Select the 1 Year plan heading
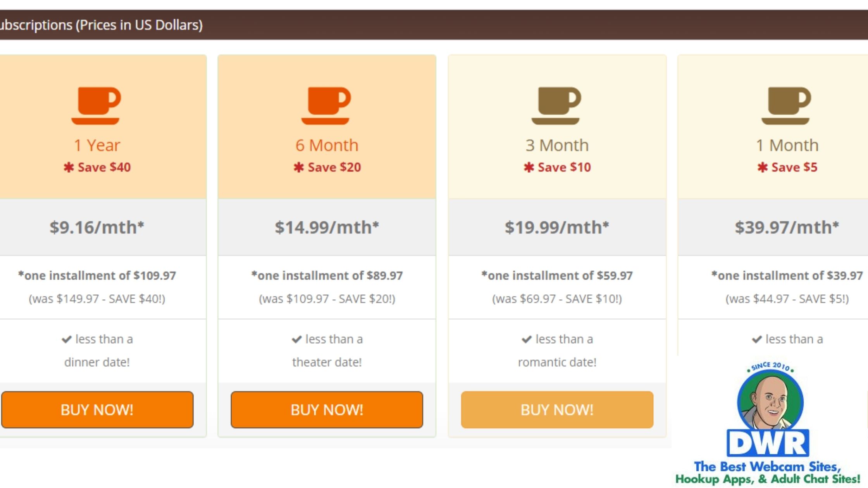 [x=97, y=145]
